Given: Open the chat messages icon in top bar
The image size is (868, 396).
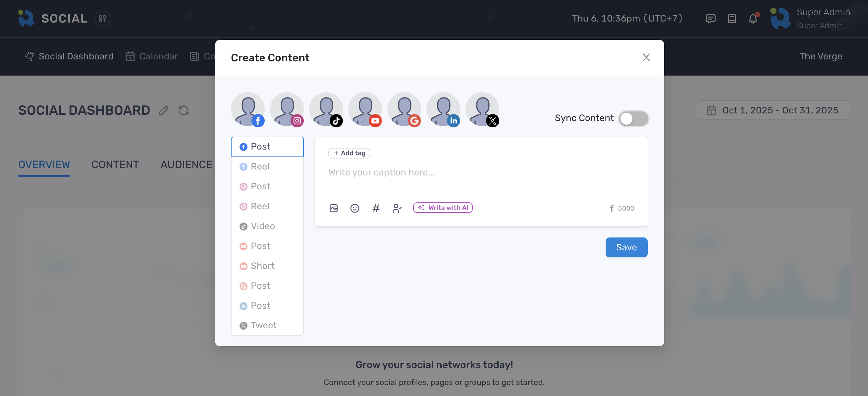Looking at the screenshot, I should click(710, 19).
